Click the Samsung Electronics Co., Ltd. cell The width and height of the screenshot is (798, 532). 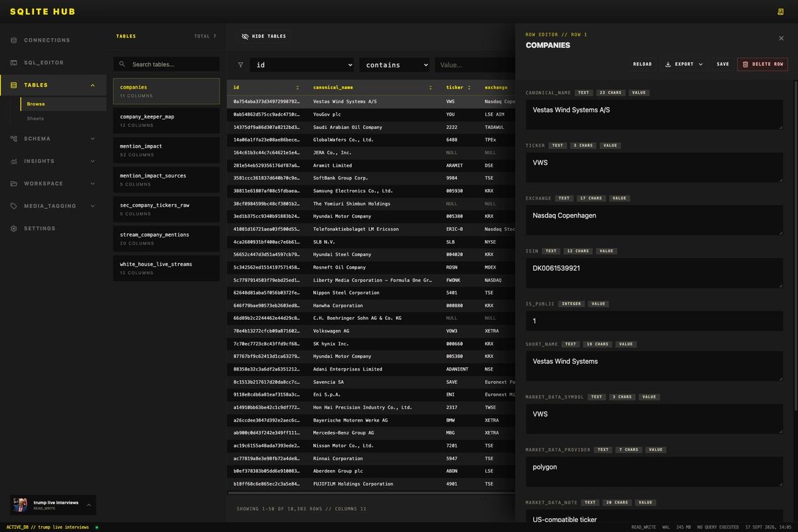click(353, 191)
